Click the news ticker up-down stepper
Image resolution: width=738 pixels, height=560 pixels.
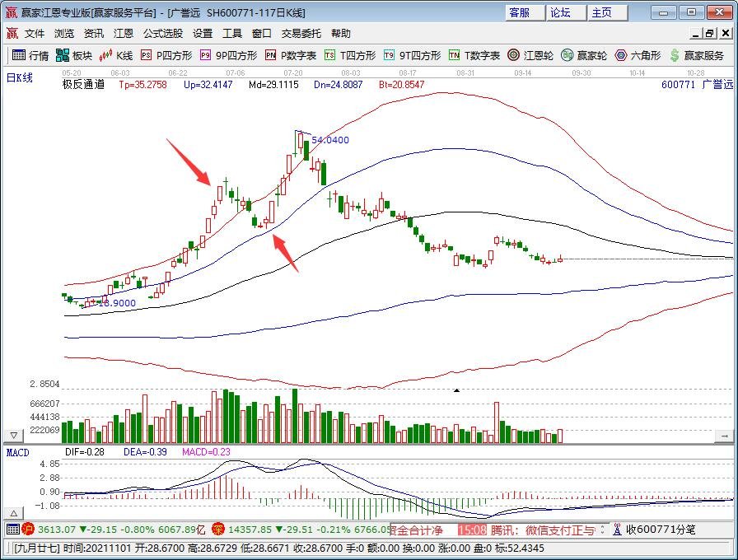coord(602,530)
